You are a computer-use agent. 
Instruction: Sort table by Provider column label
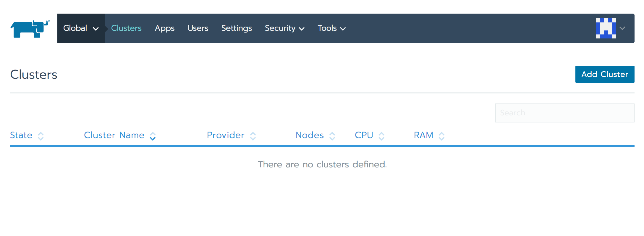(x=226, y=135)
